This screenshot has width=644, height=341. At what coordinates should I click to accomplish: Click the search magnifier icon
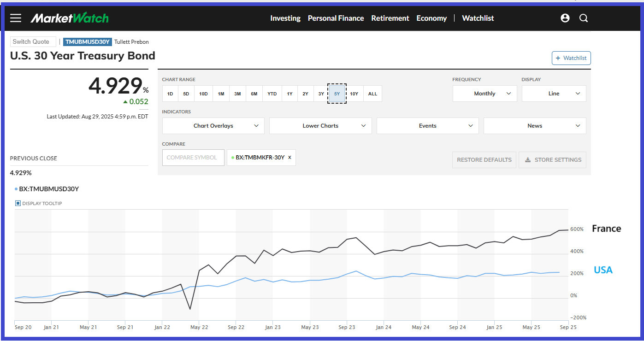coord(584,18)
